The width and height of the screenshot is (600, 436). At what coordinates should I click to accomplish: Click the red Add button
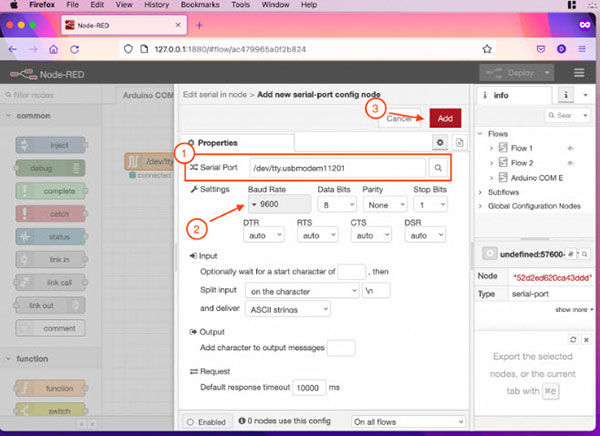445,118
